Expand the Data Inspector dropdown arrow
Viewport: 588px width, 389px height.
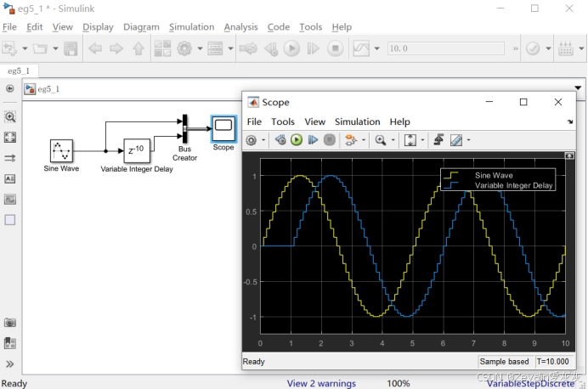[x=377, y=48]
